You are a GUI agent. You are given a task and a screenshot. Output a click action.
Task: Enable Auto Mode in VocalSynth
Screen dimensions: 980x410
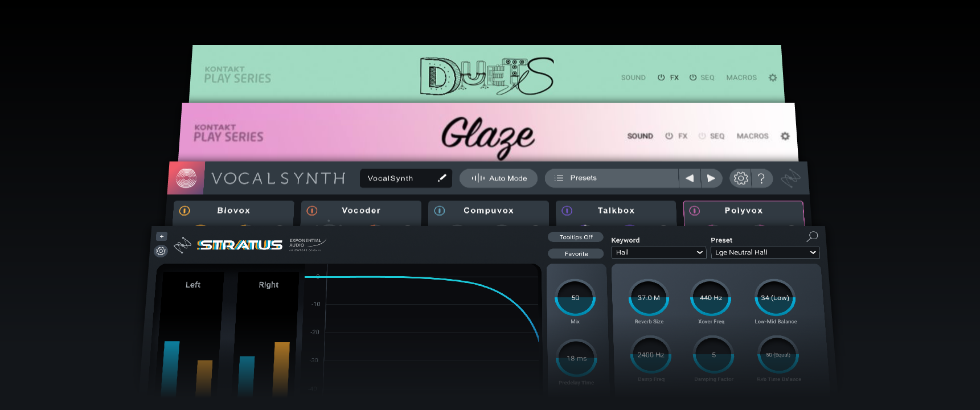click(498, 178)
